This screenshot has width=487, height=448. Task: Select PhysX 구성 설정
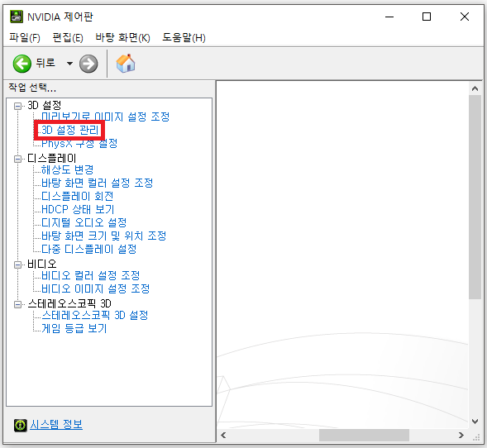point(79,143)
